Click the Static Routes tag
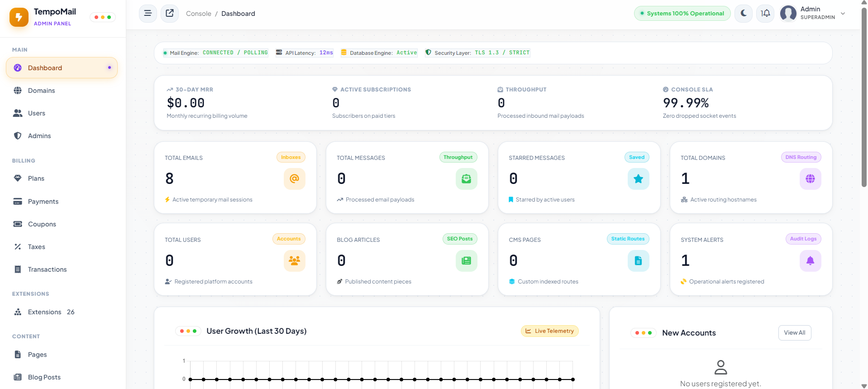This screenshot has height=389, width=868. (628, 239)
